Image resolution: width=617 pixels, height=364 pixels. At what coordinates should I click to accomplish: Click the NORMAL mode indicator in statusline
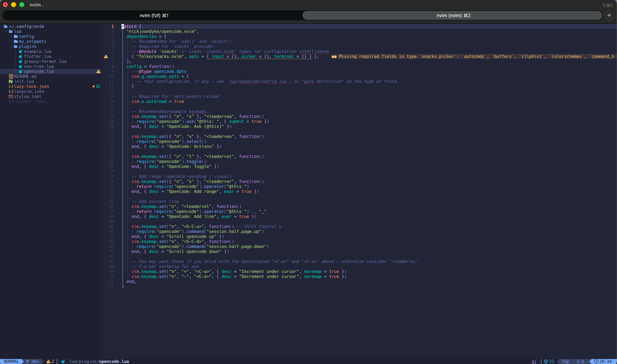click(11, 362)
